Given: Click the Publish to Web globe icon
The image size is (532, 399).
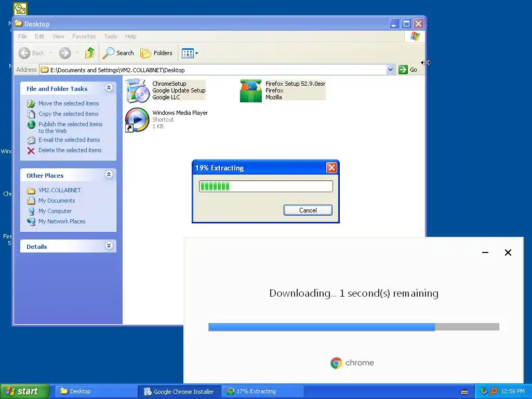Looking at the screenshot, I should (31, 125).
